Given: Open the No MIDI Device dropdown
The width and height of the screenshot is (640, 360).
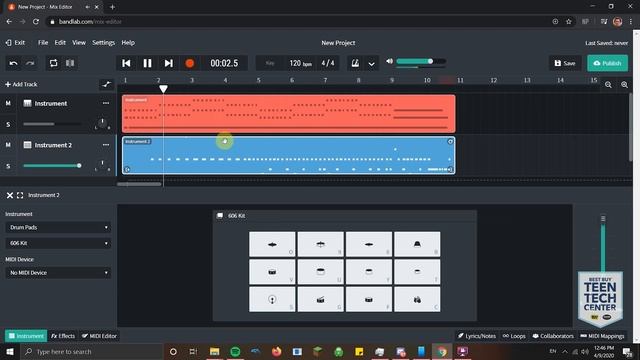Looking at the screenshot, I should [x=58, y=273].
